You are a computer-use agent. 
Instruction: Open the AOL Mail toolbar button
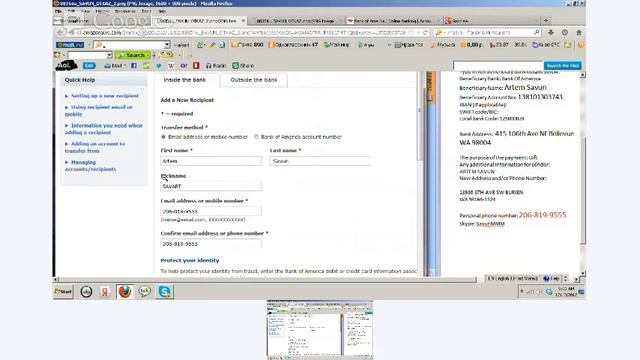click(x=113, y=66)
